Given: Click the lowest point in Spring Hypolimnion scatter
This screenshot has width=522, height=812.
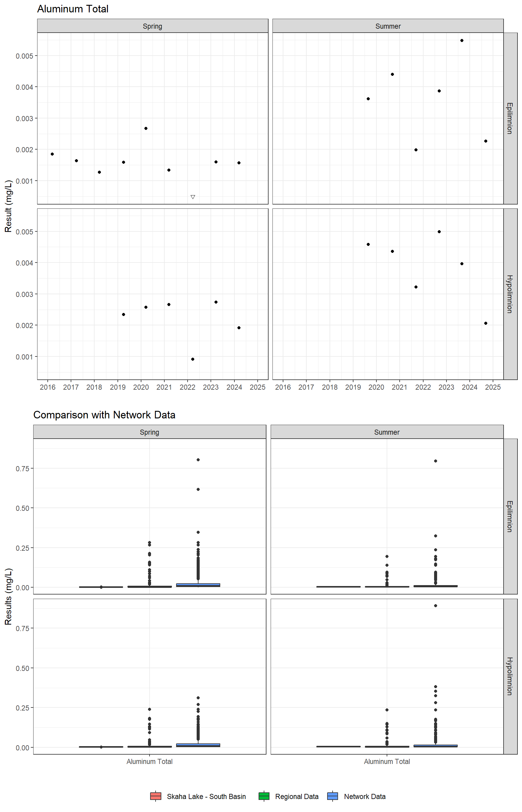Looking at the screenshot, I should click(192, 359).
